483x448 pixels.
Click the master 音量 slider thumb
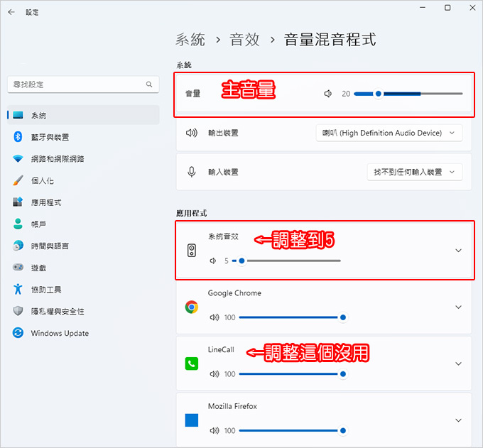pos(379,94)
